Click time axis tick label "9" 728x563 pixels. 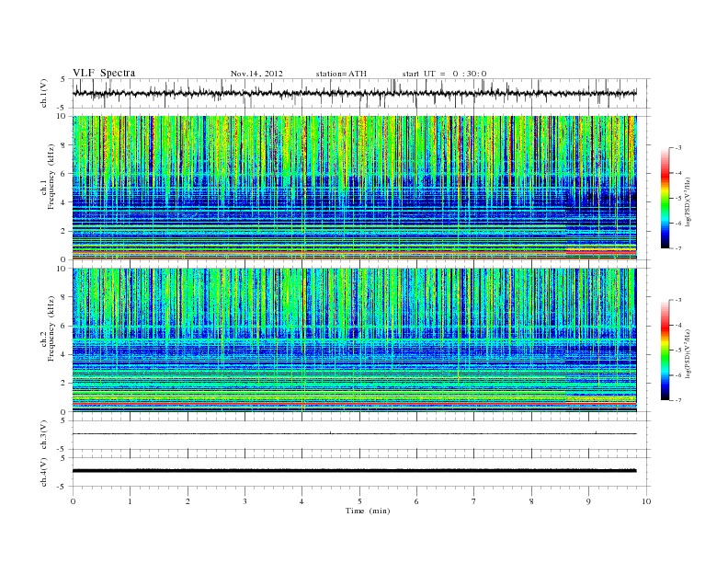click(x=588, y=501)
